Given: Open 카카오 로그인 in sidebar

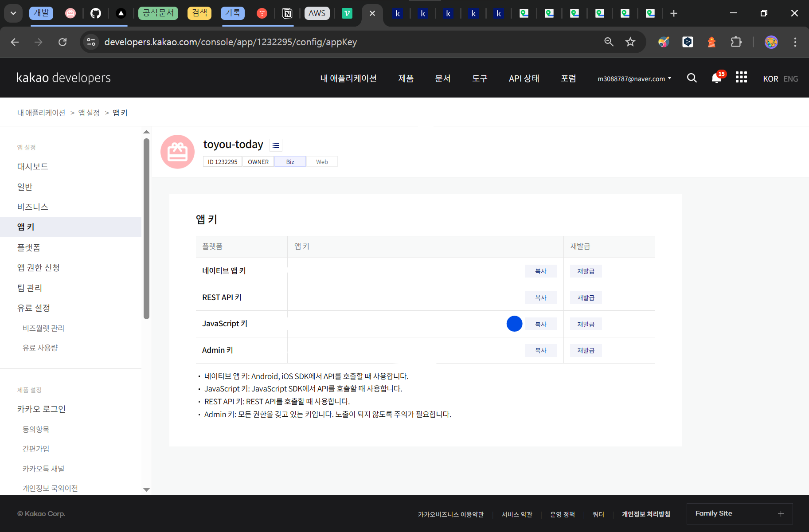Looking at the screenshot, I should [x=41, y=409].
